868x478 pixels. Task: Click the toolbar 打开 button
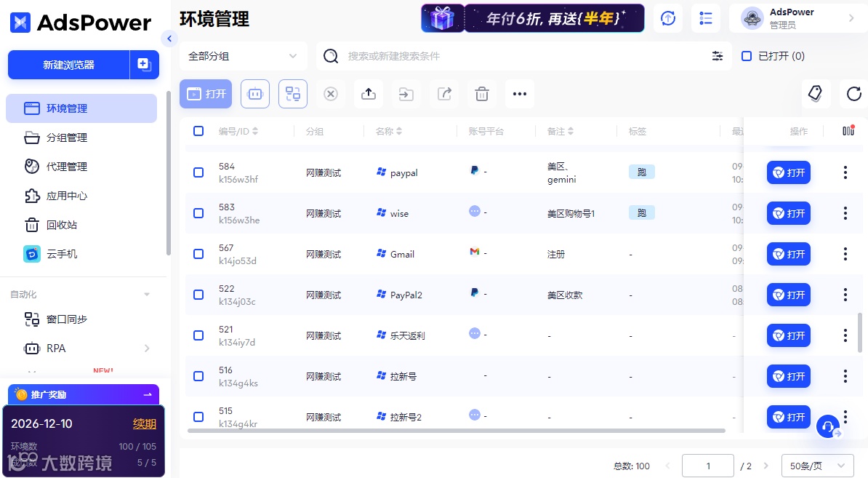(x=206, y=94)
